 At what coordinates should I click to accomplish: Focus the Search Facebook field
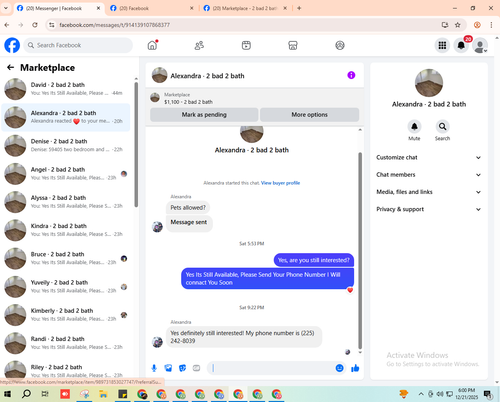click(78, 45)
